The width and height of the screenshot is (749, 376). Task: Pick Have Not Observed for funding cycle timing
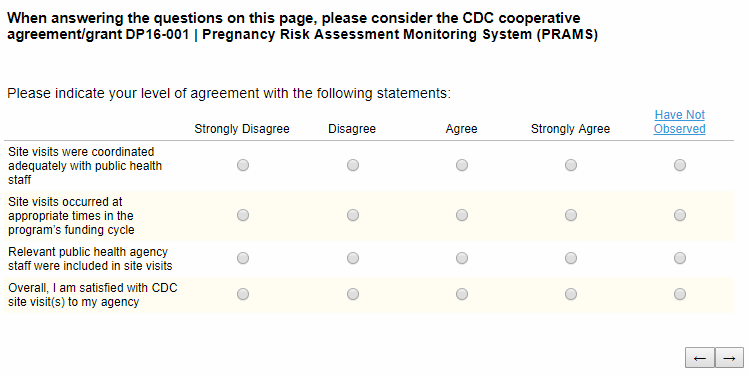[x=680, y=215]
